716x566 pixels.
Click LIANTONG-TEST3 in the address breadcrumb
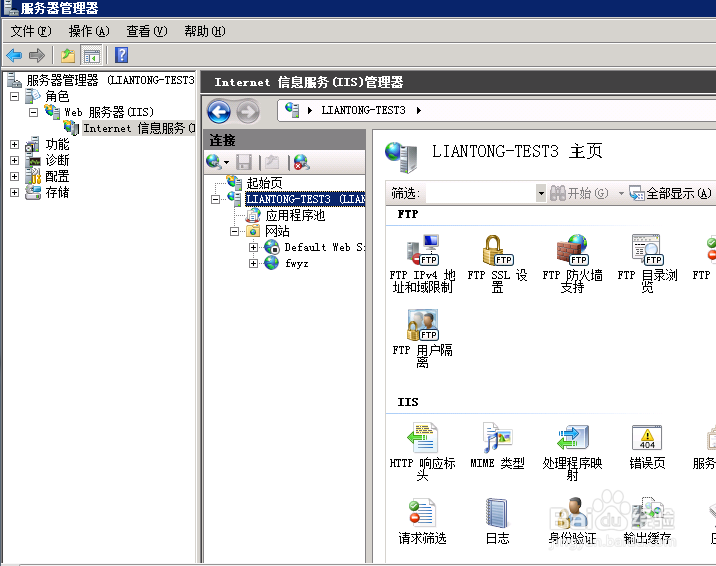(x=363, y=110)
